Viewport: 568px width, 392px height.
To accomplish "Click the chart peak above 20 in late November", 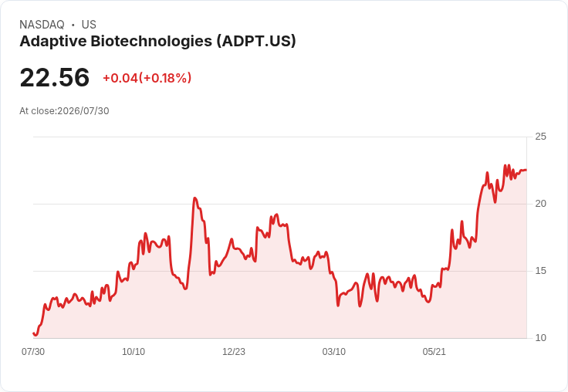I will pyautogui.click(x=195, y=198).
